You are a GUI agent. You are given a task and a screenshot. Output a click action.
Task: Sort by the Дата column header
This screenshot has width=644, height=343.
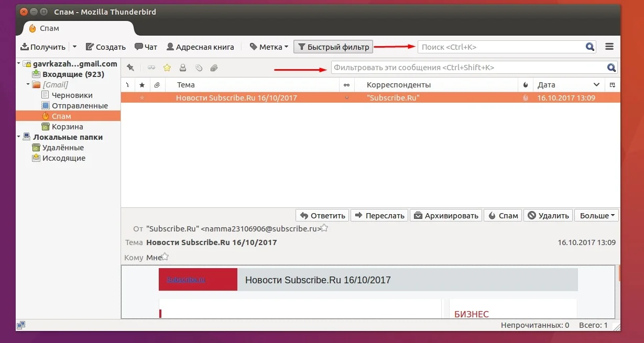[x=569, y=84]
